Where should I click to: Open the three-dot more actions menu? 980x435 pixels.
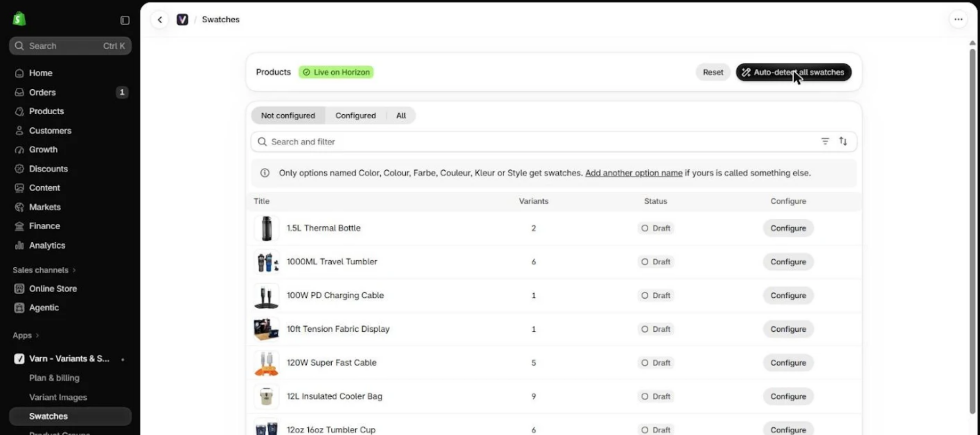(x=958, y=19)
